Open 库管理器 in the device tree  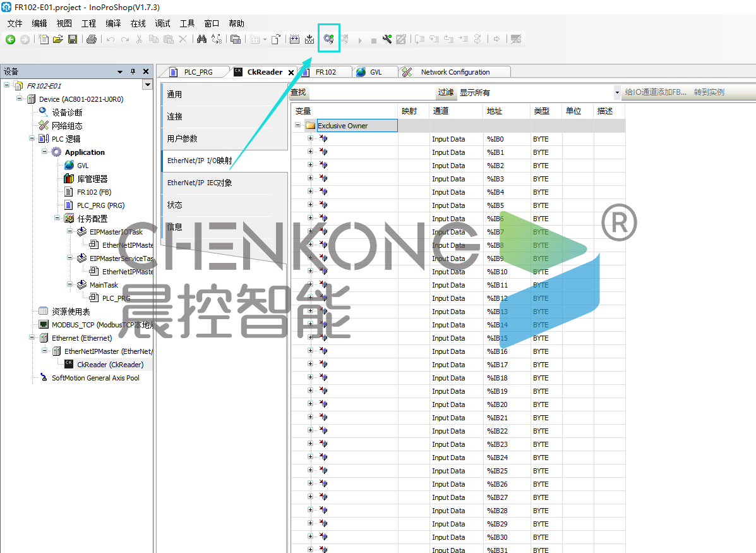coord(92,179)
